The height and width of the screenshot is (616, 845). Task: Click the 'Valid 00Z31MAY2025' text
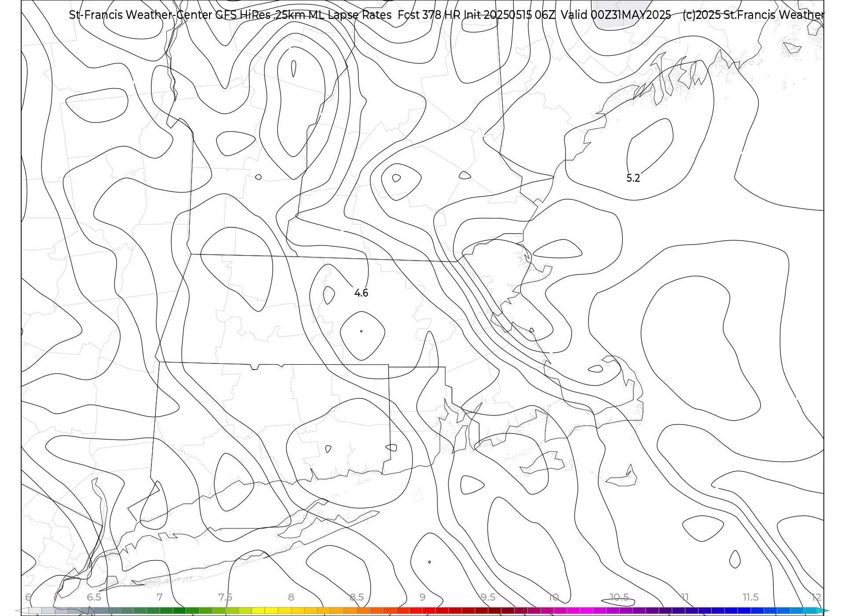coord(616,15)
